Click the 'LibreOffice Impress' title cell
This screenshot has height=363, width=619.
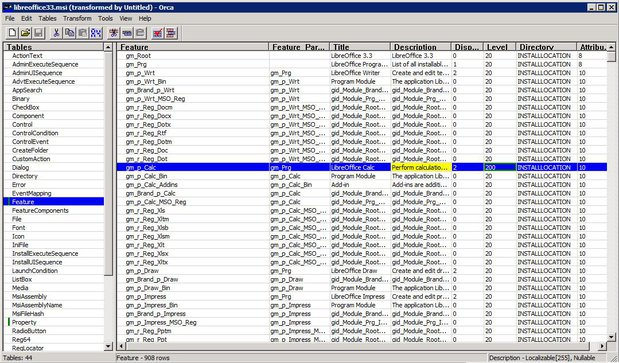coord(360,297)
